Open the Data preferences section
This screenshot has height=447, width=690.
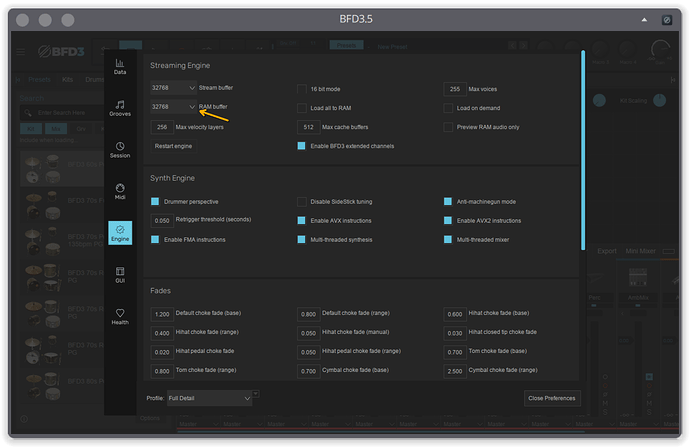click(x=120, y=66)
